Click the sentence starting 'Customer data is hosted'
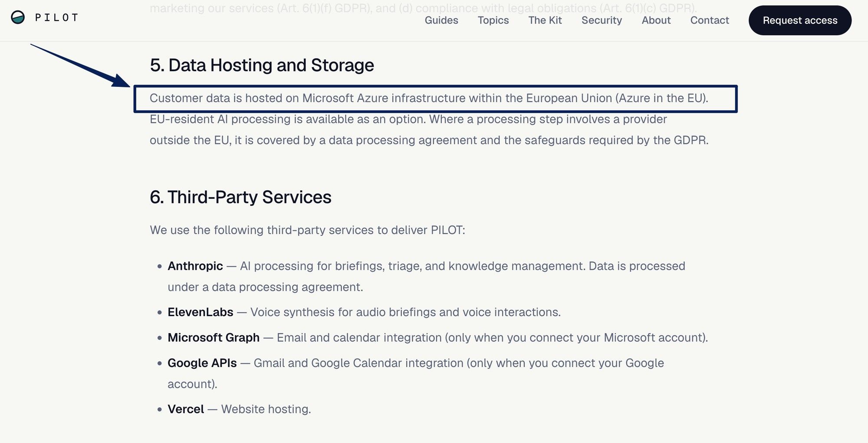 (429, 98)
